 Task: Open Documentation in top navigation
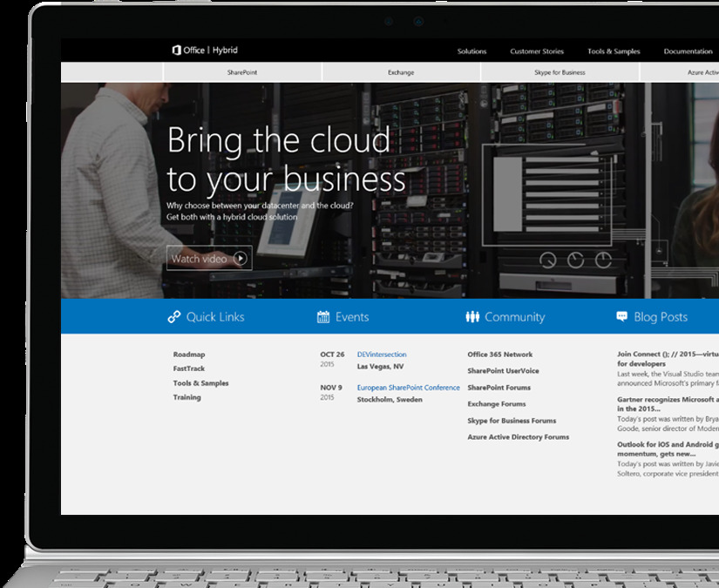688,51
